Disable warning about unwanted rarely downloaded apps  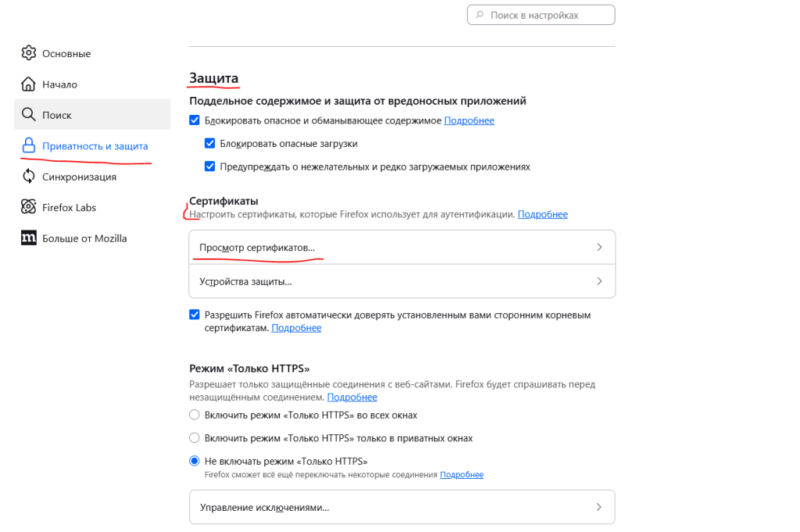209,166
